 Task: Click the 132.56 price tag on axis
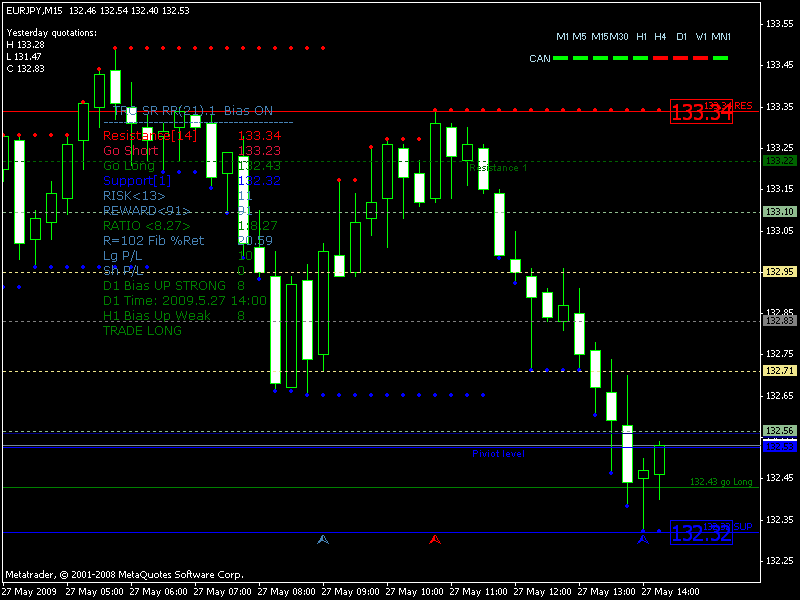[x=780, y=431]
